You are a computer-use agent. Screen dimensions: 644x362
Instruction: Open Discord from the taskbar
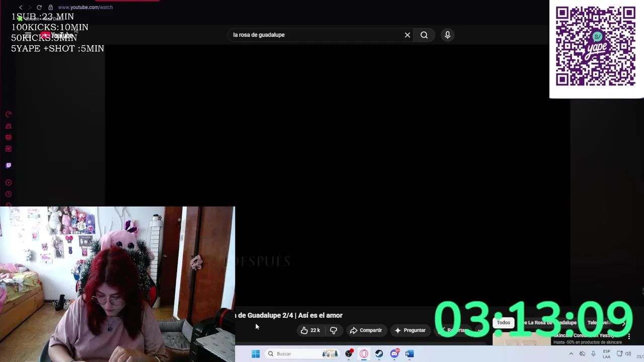[x=394, y=354]
